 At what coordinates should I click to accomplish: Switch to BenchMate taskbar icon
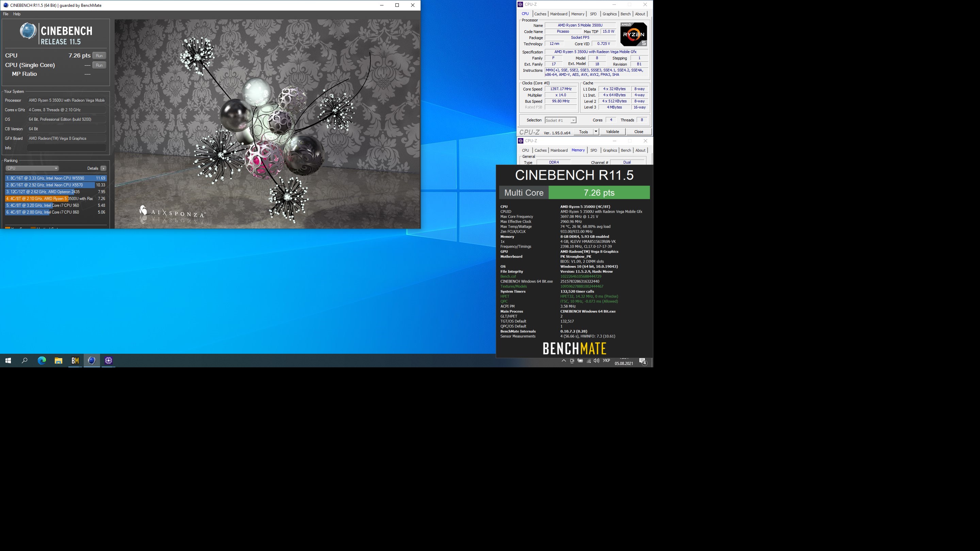point(75,361)
